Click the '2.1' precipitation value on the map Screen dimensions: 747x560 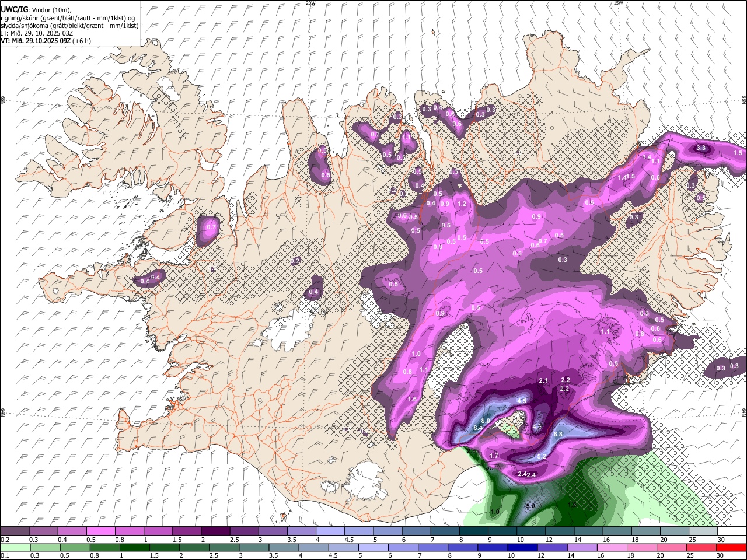(x=543, y=380)
